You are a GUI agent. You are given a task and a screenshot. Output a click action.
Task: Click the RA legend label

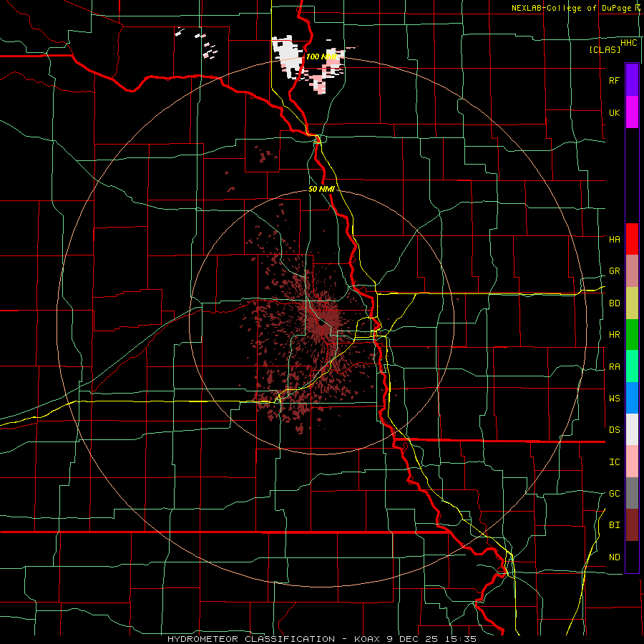[x=614, y=367]
